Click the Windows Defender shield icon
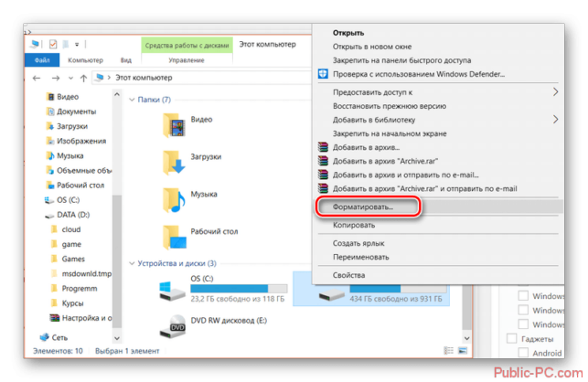 [x=323, y=74]
